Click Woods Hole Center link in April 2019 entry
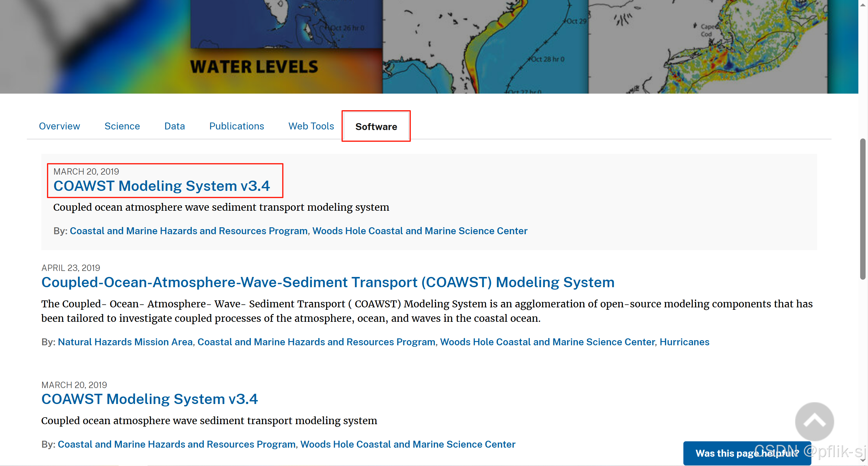 (x=547, y=342)
